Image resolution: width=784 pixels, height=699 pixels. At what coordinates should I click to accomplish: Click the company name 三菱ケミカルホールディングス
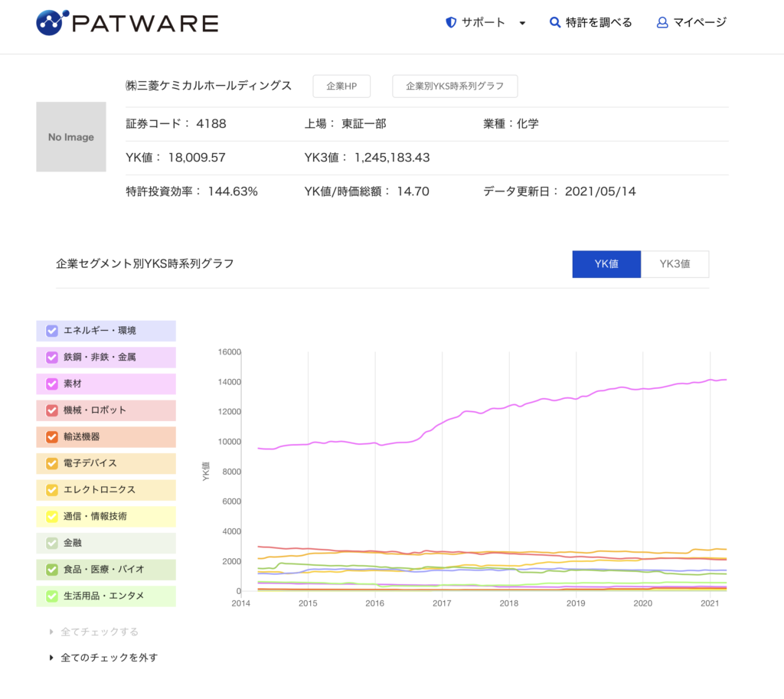(208, 86)
